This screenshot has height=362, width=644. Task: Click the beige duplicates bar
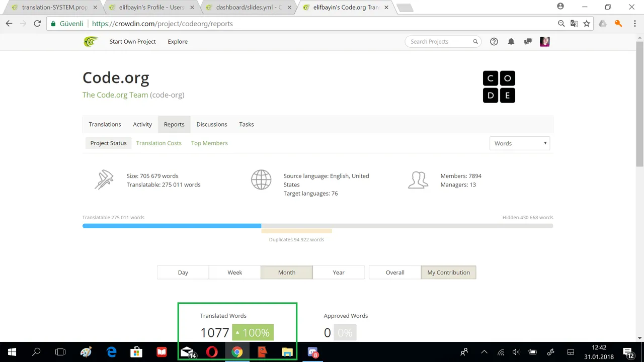(296, 231)
